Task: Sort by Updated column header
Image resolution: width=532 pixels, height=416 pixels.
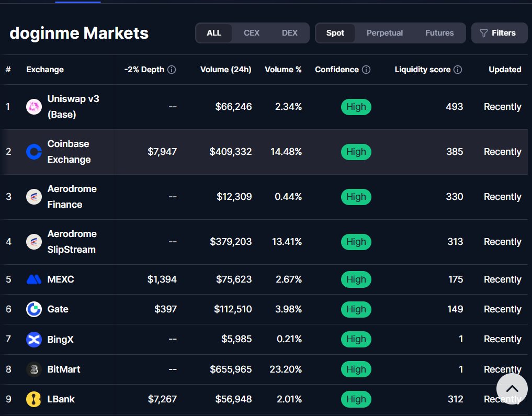Action: 505,70
